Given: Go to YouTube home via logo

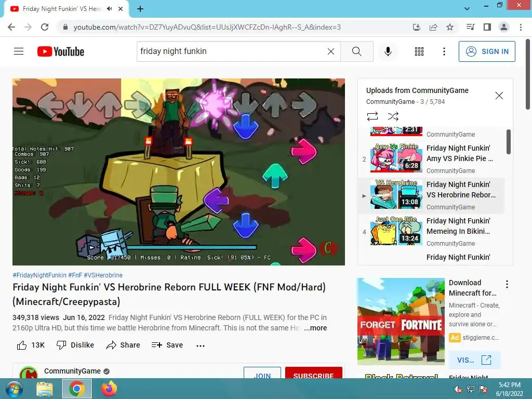Looking at the screenshot, I should tap(61, 51).
